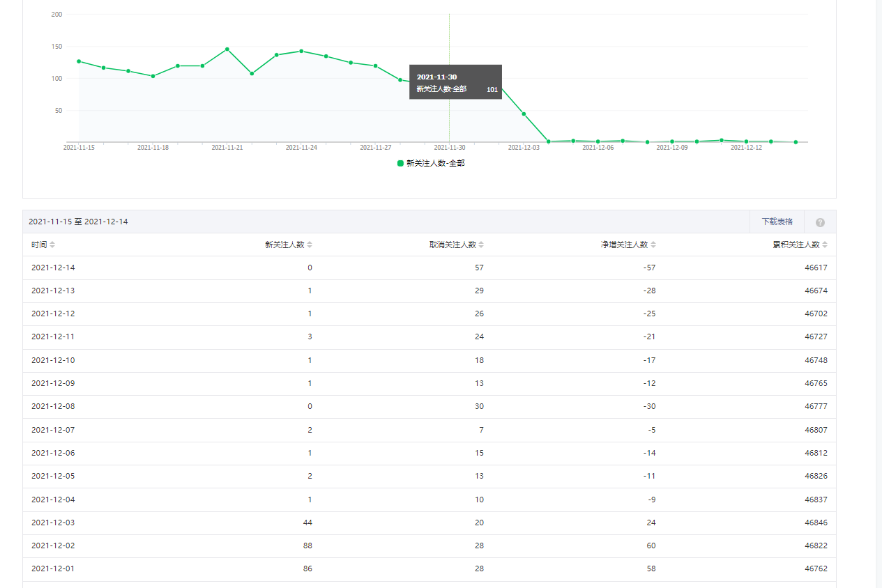The image size is (882, 588).
Task: Click cumulative followers value 46822
Action: tap(816, 546)
